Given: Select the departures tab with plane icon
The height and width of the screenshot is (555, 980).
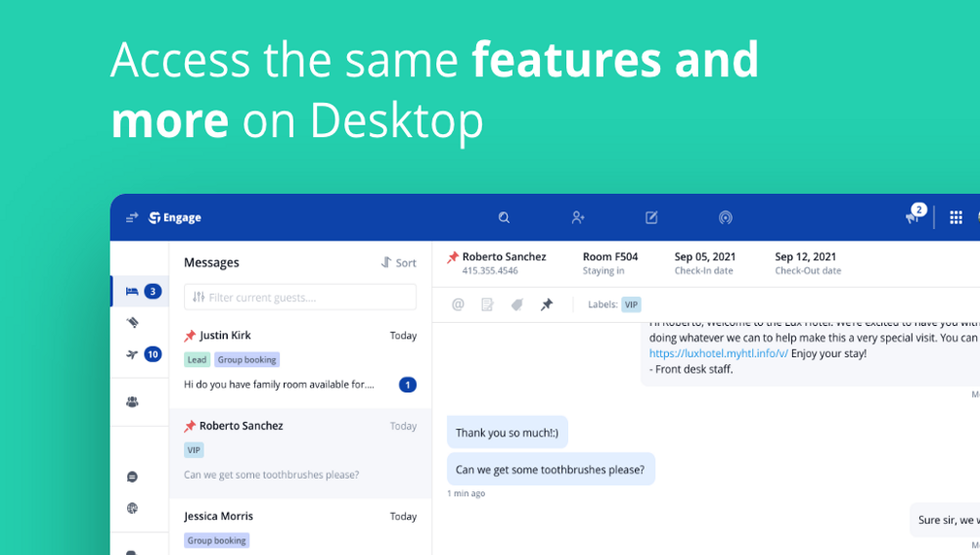Looking at the screenshot, I should pyautogui.click(x=133, y=354).
